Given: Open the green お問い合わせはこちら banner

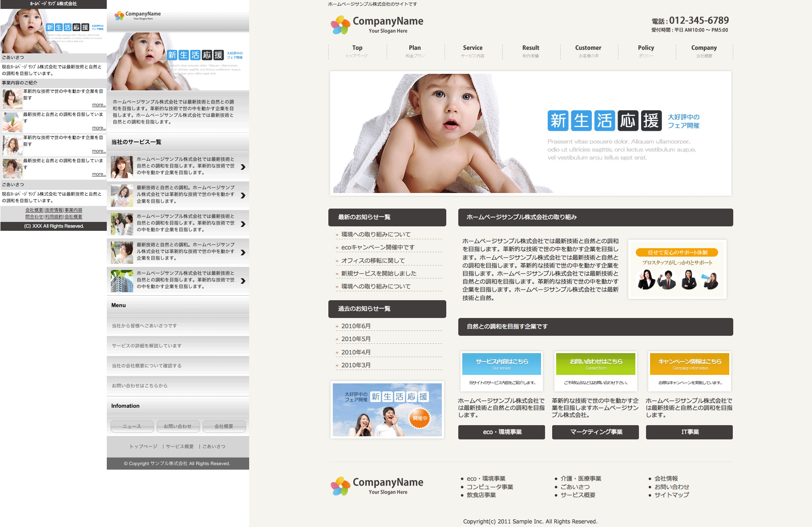Looking at the screenshot, I should tap(595, 364).
